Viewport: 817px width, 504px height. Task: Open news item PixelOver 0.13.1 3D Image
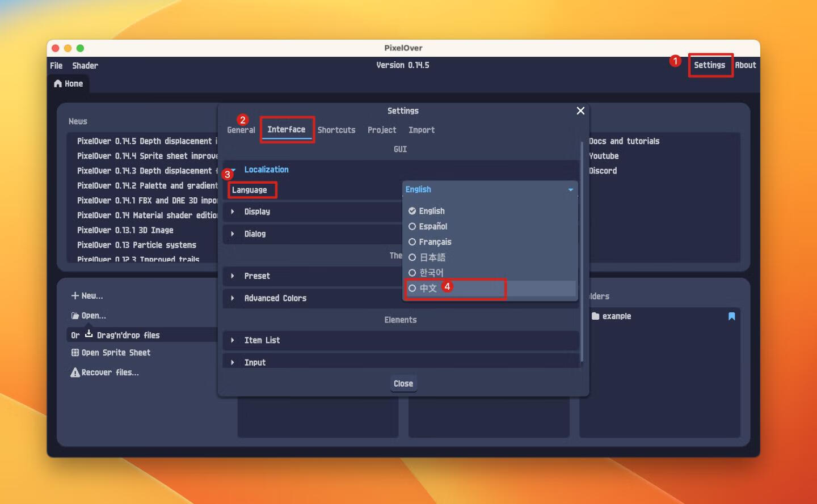125,230
